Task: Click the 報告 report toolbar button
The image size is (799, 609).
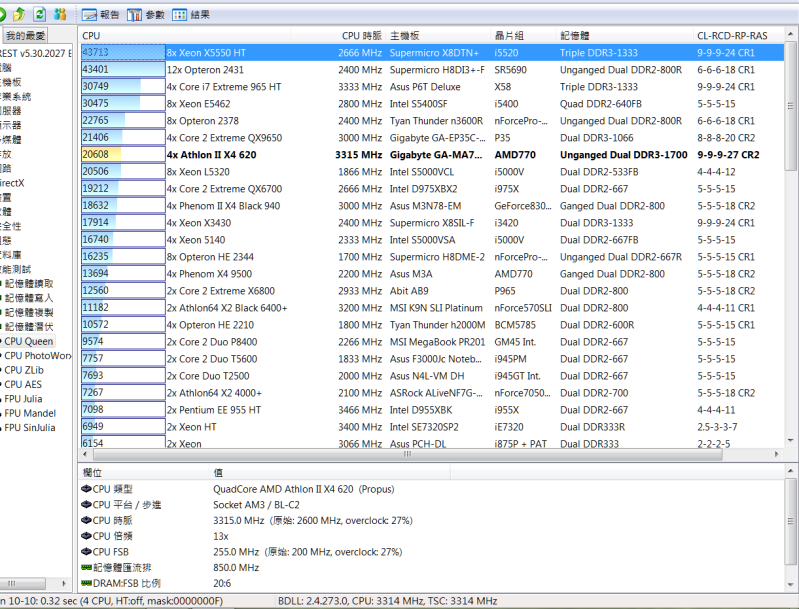Action: pos(101,15)
